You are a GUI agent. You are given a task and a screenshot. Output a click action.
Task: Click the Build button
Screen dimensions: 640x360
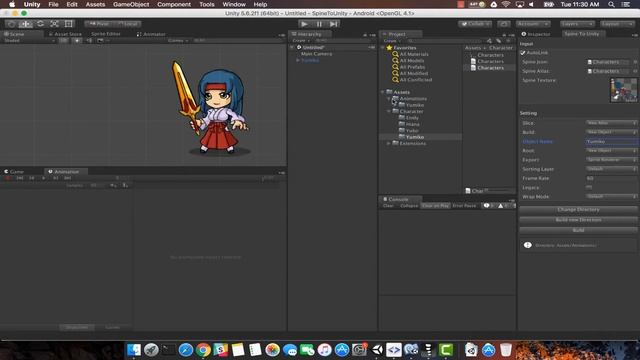578,230
